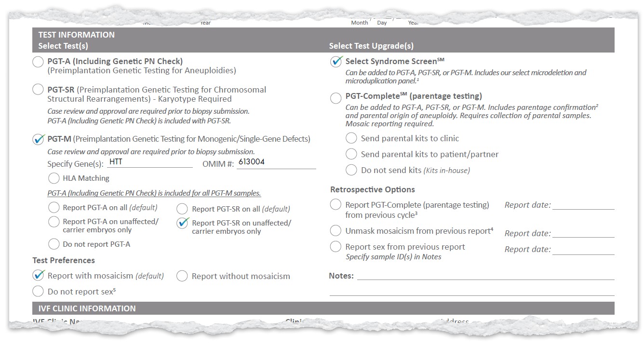644x347 pixels.
Task: Select Do not report PGT-A
Action: coord(54,244)
